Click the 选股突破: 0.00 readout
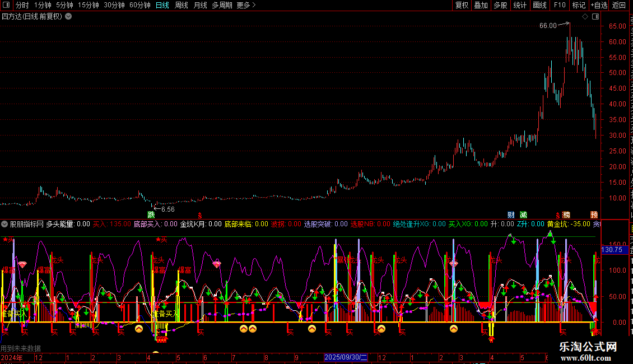 (x=326, y=224)
